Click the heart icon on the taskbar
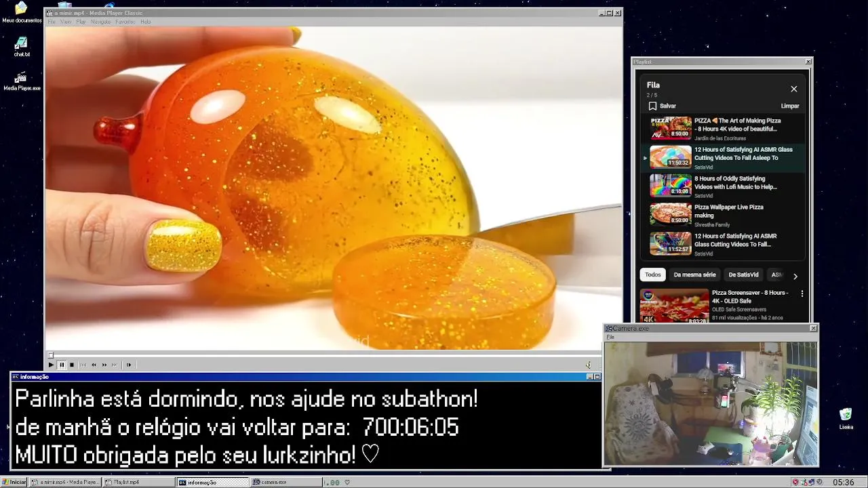Viewport: 868px width, 488px height. [x=347, y=483]
